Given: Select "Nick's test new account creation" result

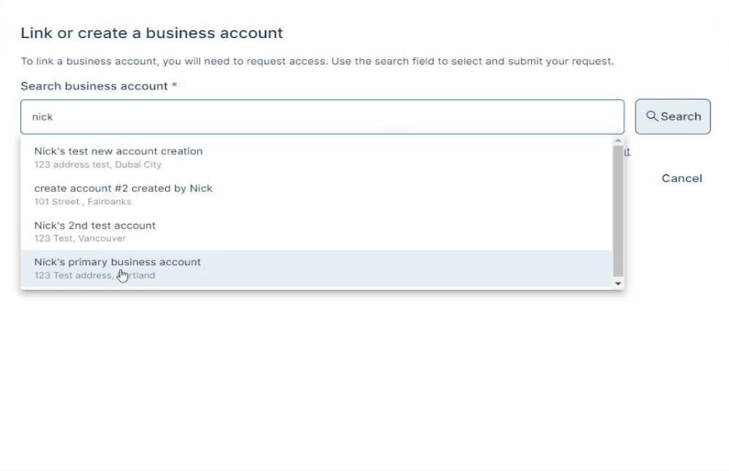Looking at the screenshot, I should coord(118,151).
